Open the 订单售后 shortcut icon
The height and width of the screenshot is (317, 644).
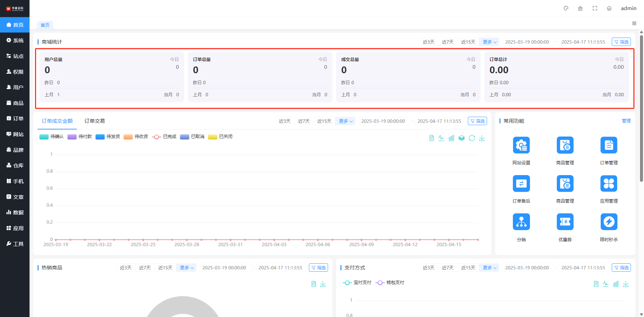click(521, 183)
